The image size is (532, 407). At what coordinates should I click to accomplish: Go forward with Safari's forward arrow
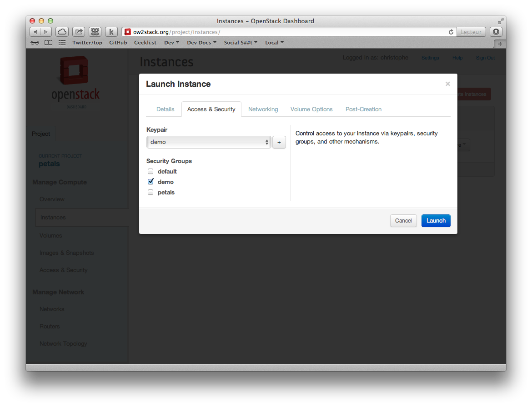(46, 32)
